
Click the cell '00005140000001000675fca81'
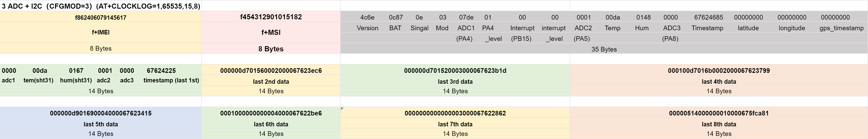point(719,113)
